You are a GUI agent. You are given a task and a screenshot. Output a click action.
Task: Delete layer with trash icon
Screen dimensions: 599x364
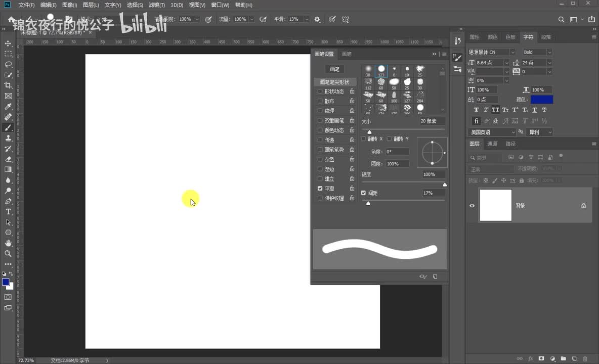585,358
